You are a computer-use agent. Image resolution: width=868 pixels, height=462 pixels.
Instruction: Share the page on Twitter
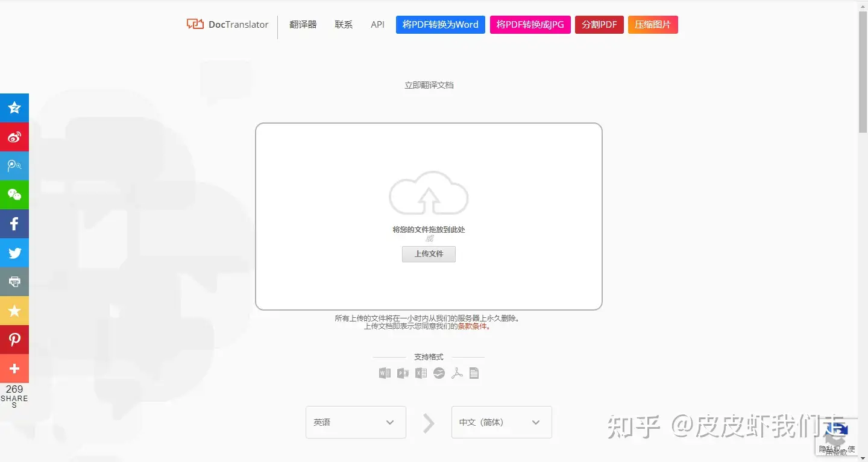pos(14,253)
